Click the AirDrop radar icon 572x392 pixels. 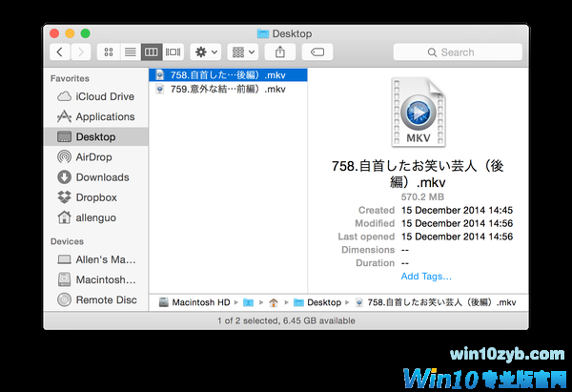click(65, 157)
